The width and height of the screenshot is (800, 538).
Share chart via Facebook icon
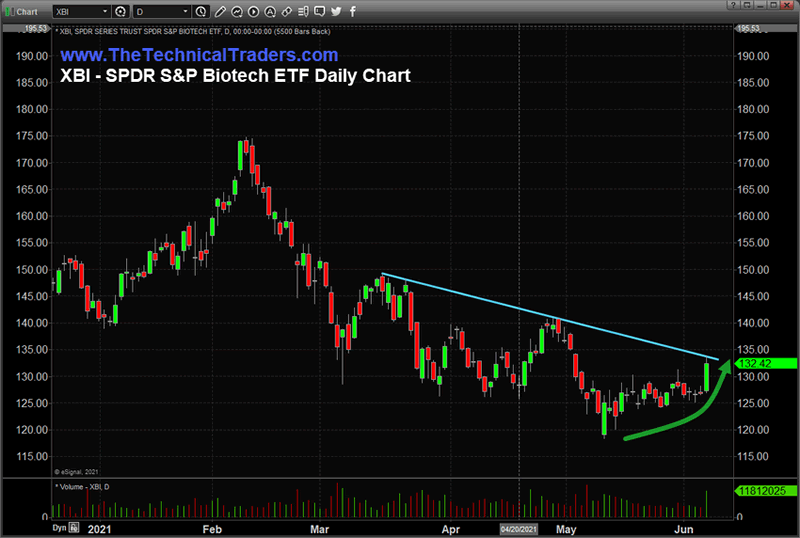pyautogui.click(x=353, y=11)
